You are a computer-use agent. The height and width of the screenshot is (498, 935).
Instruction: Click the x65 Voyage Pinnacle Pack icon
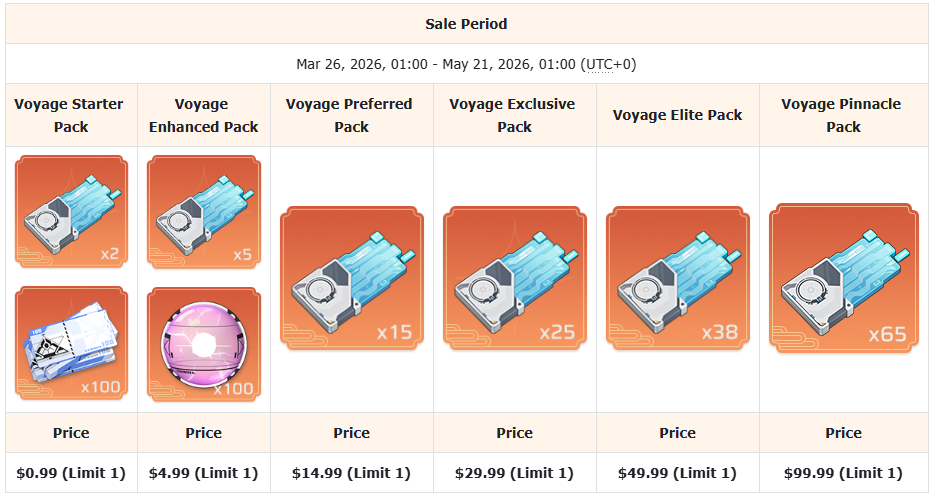(843, 279)
